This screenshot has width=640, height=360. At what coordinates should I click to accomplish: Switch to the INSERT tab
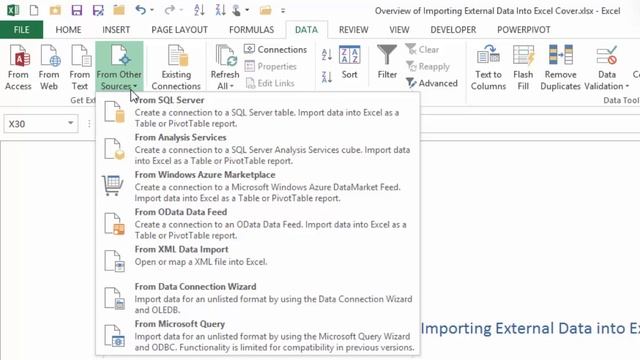coord(116,30)
